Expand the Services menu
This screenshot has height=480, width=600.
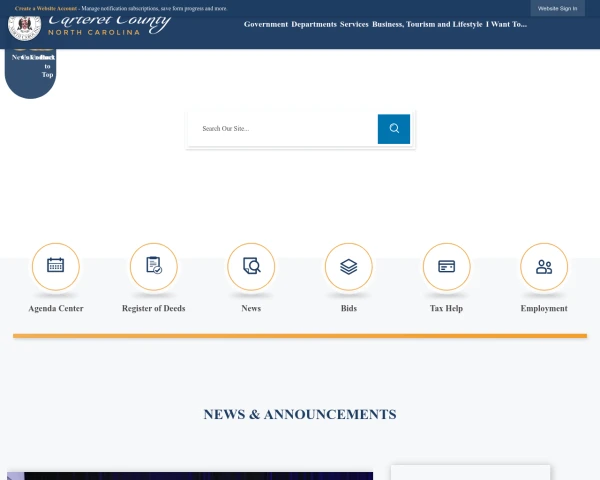click(354, 24)
